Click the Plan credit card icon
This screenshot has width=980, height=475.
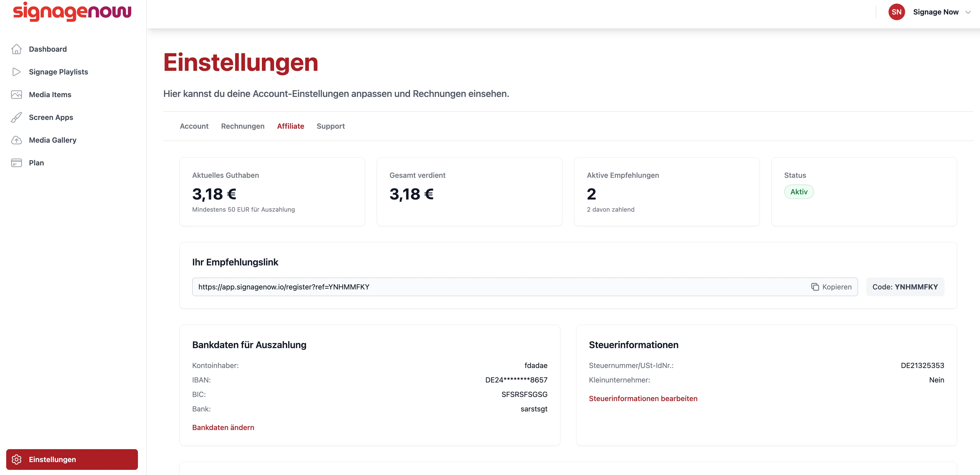click(16, 163)
